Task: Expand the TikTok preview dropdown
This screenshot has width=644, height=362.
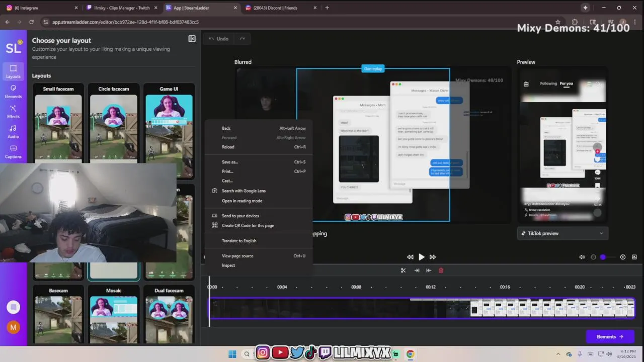Action: 562,233
